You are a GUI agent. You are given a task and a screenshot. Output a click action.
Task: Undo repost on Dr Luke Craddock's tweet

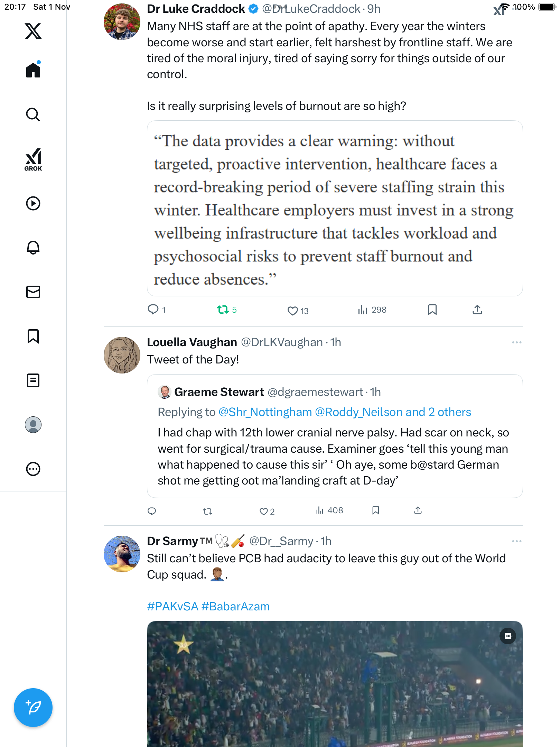click(x=223, y=310)
